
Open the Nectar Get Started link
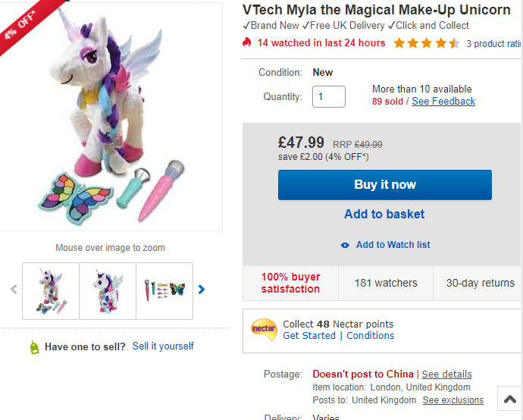pyautogui.click(x=310, y=336)
